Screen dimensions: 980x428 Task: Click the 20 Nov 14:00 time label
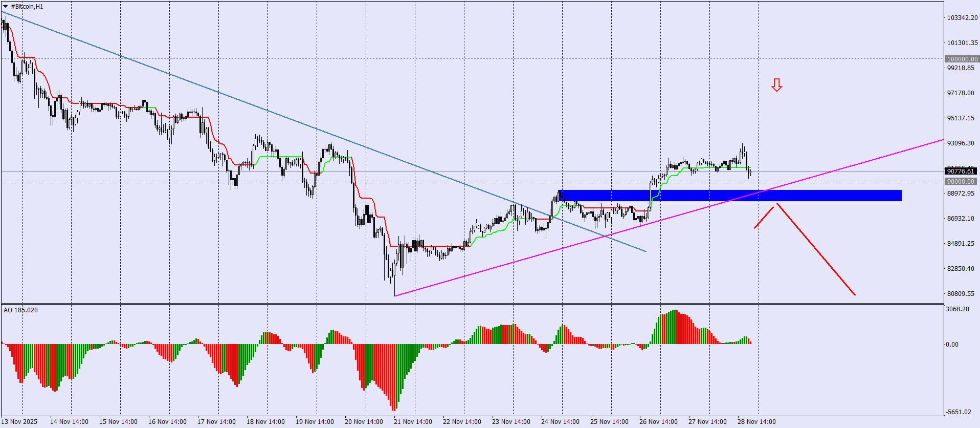[x=364, y=422]
